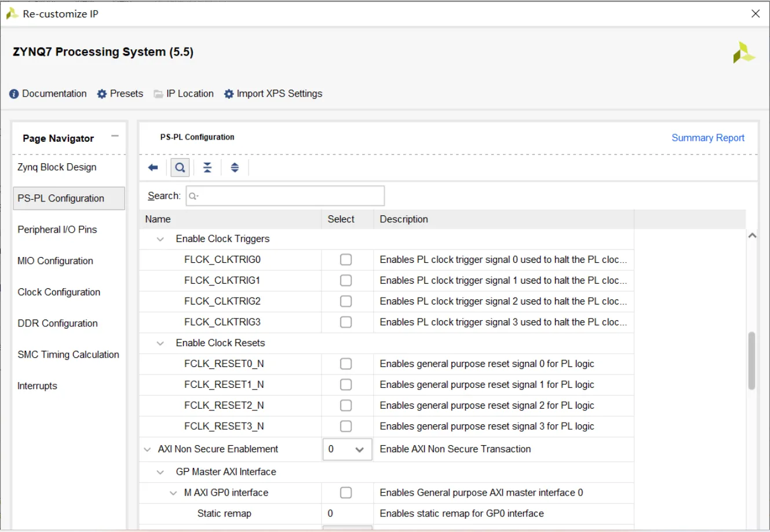
Task: Enable FLCK_CLKTRIG3 checkbox
Action: point(346,322)
